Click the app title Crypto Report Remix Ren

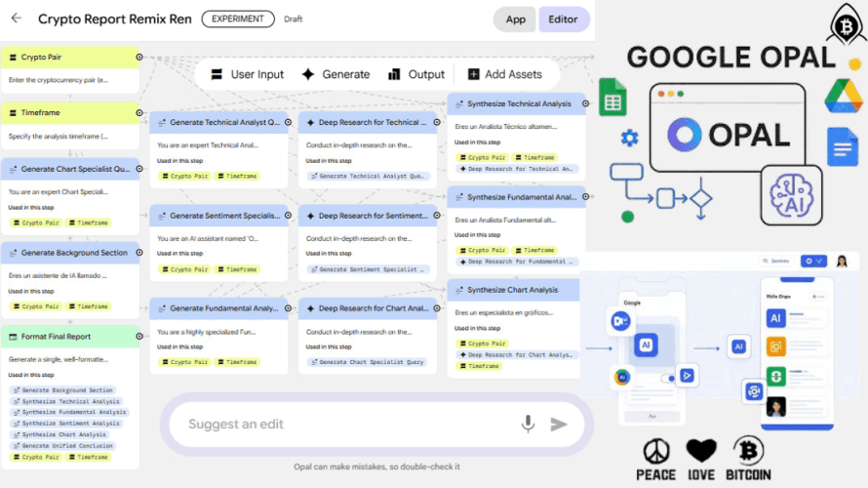pyautogui.click(x=114, y=19)
